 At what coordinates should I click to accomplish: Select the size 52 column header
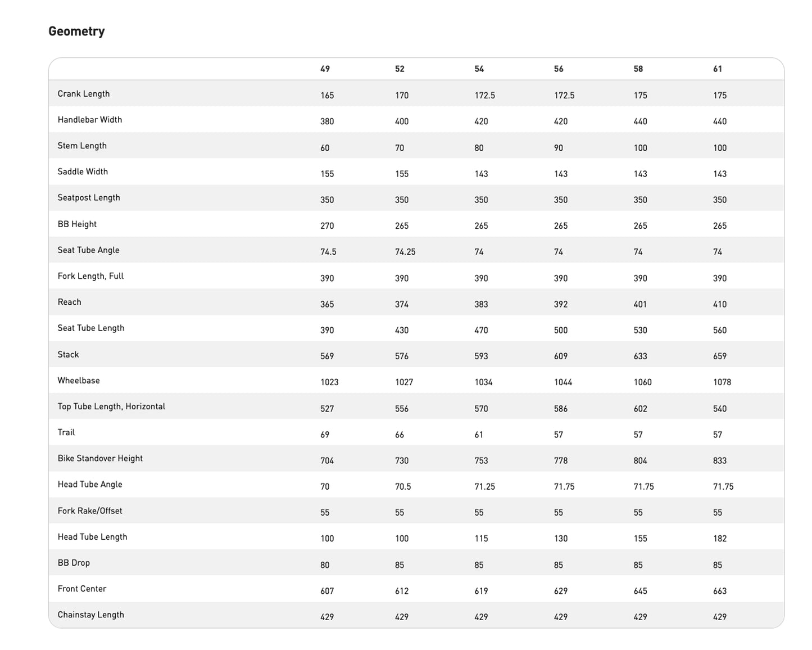pyautogui.click(x=400, y=69)
